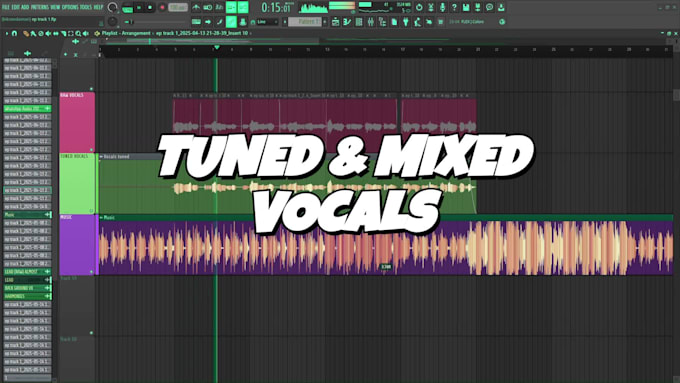This screenshot has width=680, height=383.
Task: Click the play/pause transport button
Action: [x=139, y=7]
